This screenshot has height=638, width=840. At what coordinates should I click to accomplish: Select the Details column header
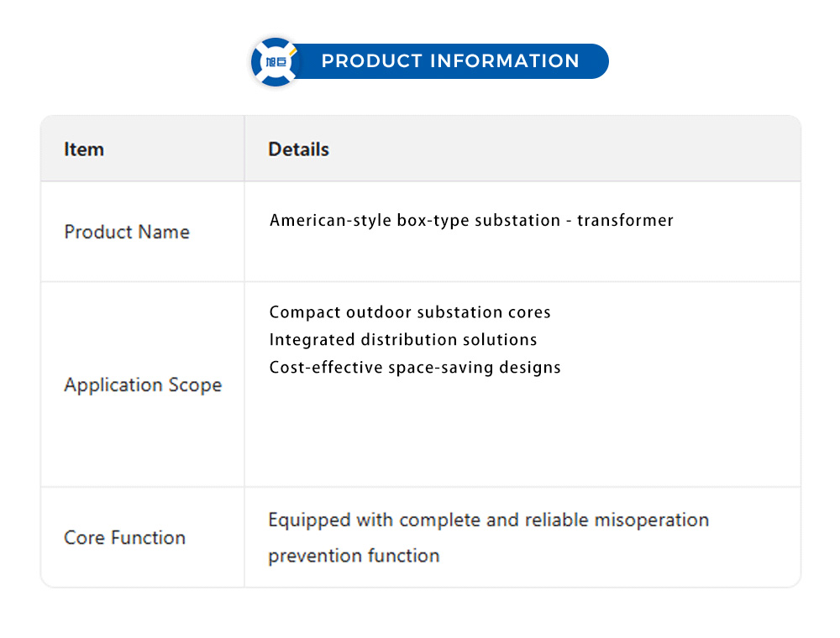coord(298,149)
